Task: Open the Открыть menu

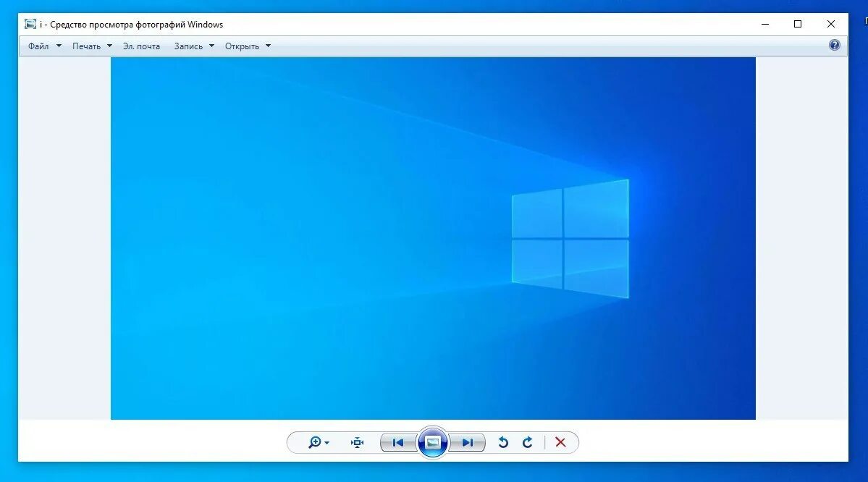Action: pyautogui.click(x=242, y=46)
